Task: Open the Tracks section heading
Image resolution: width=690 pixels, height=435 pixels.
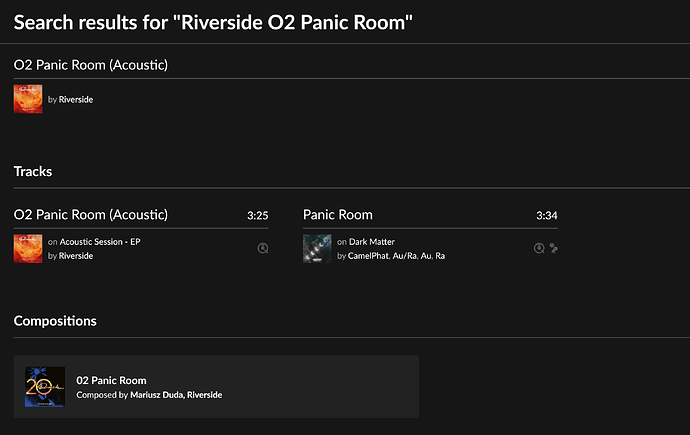Action: [x=33, y=172]
